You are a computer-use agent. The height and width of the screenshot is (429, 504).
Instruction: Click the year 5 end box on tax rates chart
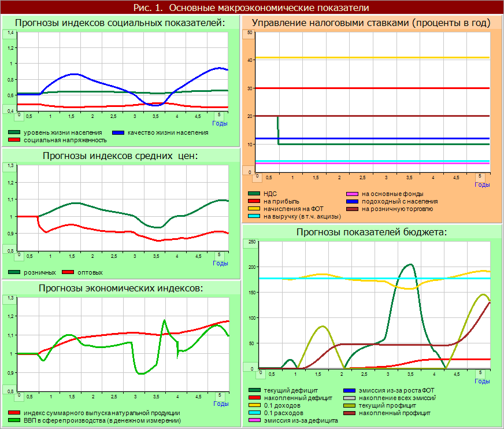click(480, 177)
